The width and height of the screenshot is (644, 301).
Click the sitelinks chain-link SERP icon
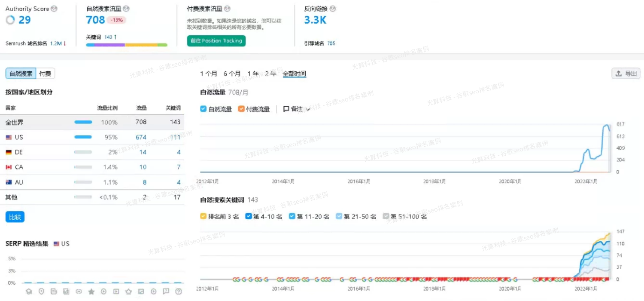79,291
